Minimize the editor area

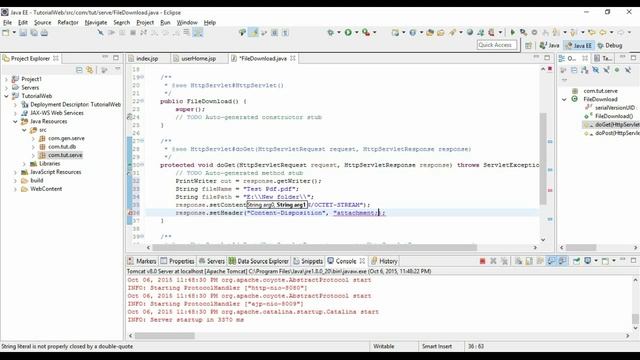click(x=536, y=58)
